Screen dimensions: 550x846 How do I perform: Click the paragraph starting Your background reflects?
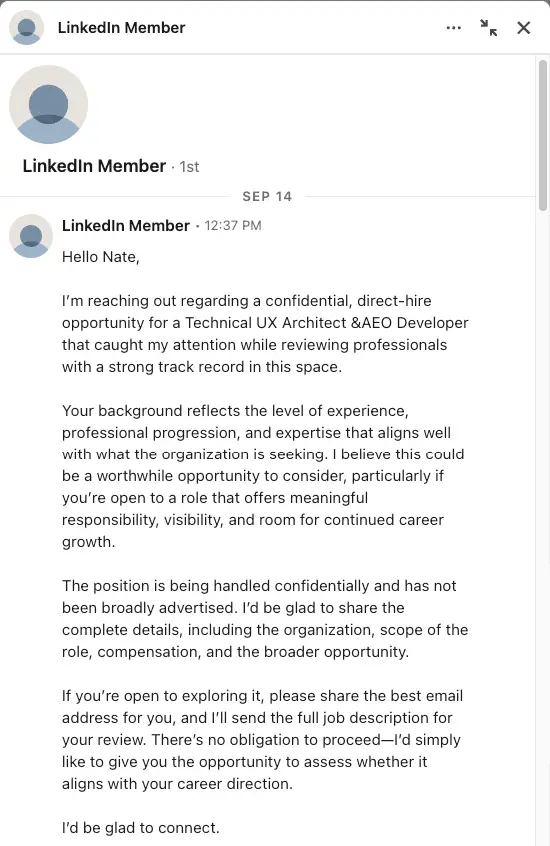click(x=263, y=476)
